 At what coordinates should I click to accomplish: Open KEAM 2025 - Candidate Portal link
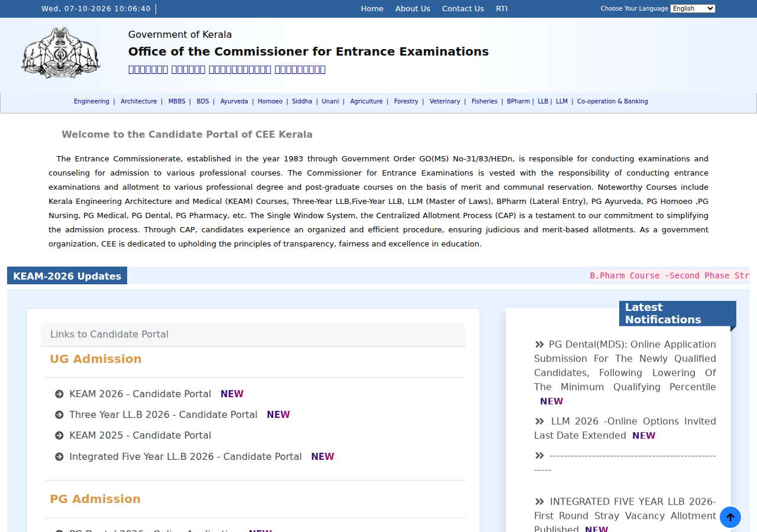point(140,436)
